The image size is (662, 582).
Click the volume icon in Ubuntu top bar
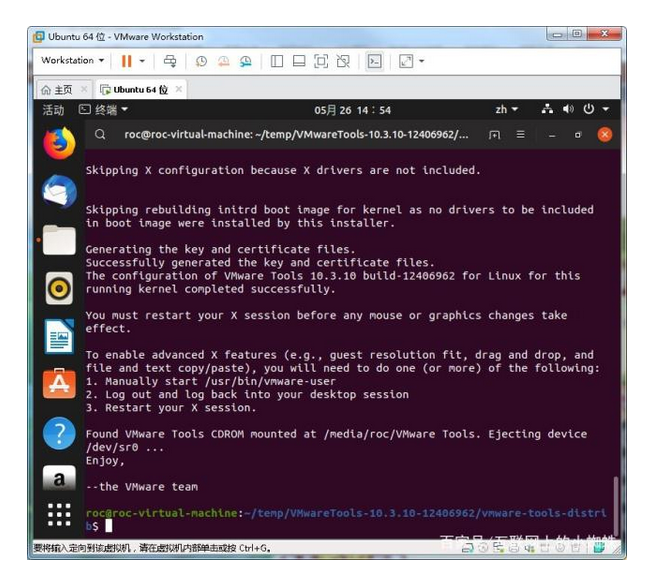point(568,109)
